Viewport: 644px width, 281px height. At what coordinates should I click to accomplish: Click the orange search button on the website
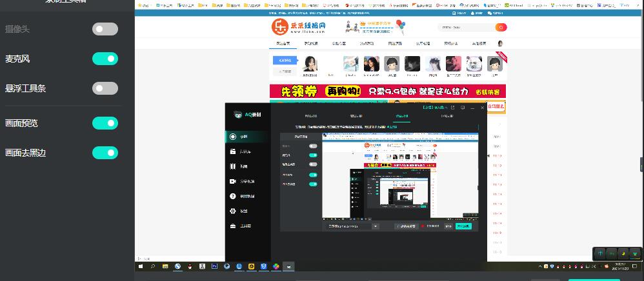(x=501, y=28)
